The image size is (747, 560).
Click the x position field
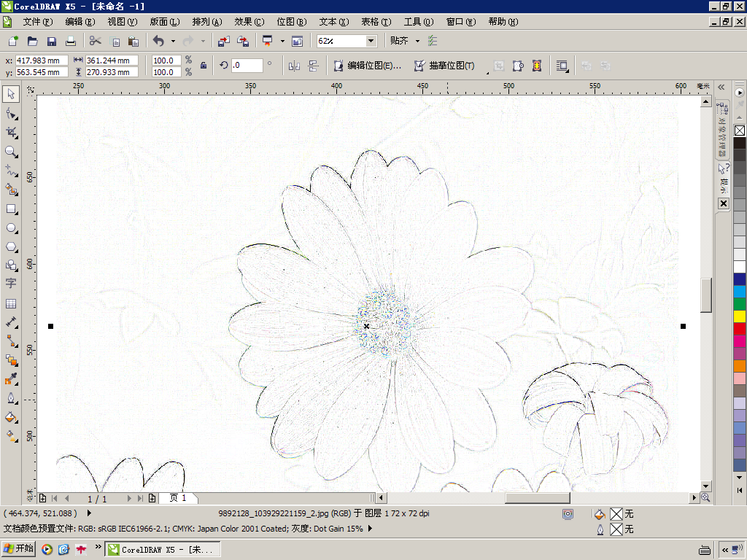(x=42, y=61)
